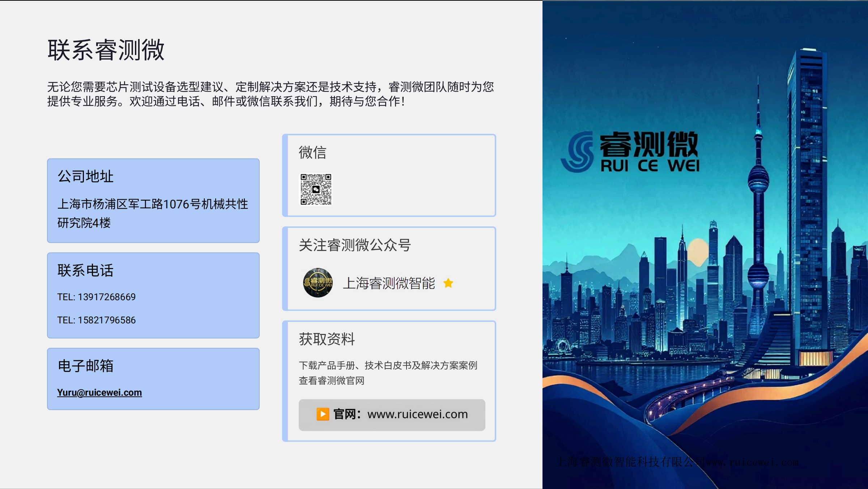This screenshot has width=868, height=489.
Task: Click the 上海睿测微智能 account name
Action: pyautogui.click(x=389, y=283)
